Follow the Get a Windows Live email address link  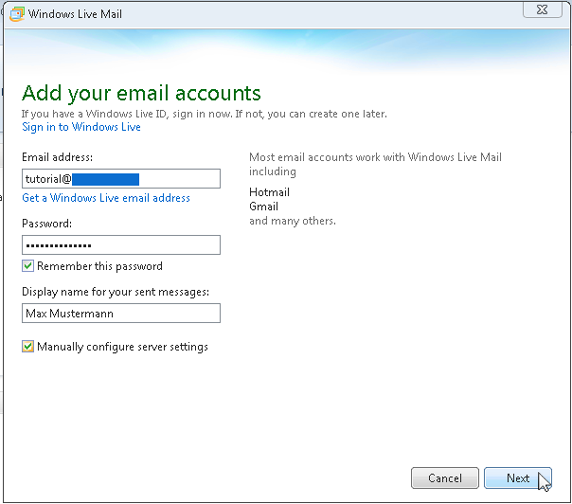pos(106,198)
